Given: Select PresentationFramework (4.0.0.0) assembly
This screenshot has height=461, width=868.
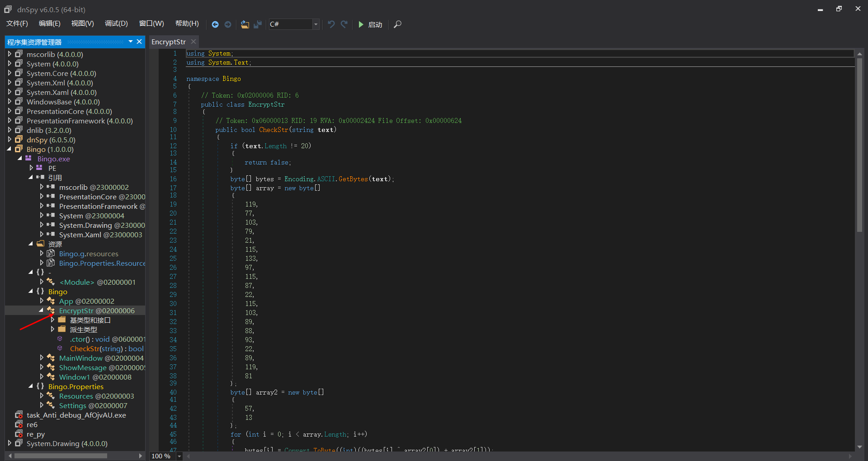Looking at the screenshot, I should pyautogui.click(x=80, y=121).
